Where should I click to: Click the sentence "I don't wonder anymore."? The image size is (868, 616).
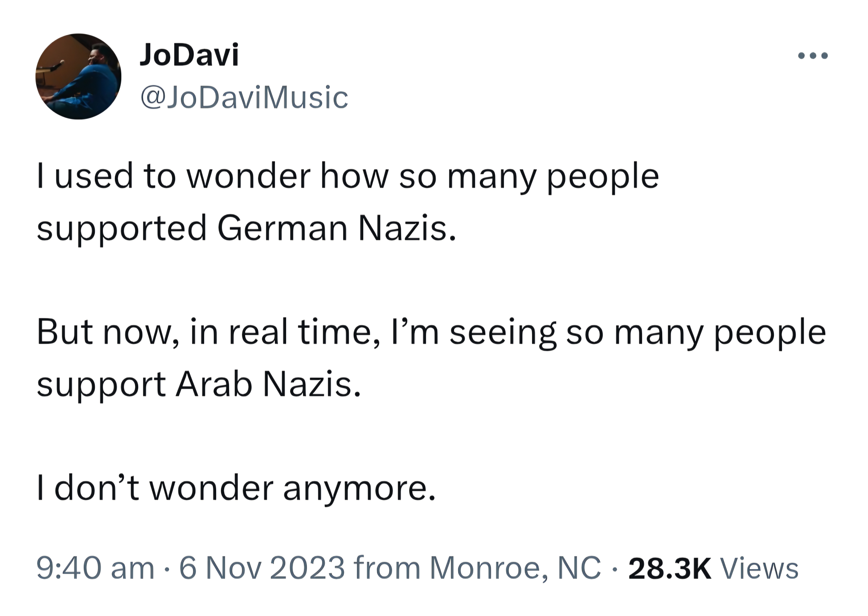236,489
